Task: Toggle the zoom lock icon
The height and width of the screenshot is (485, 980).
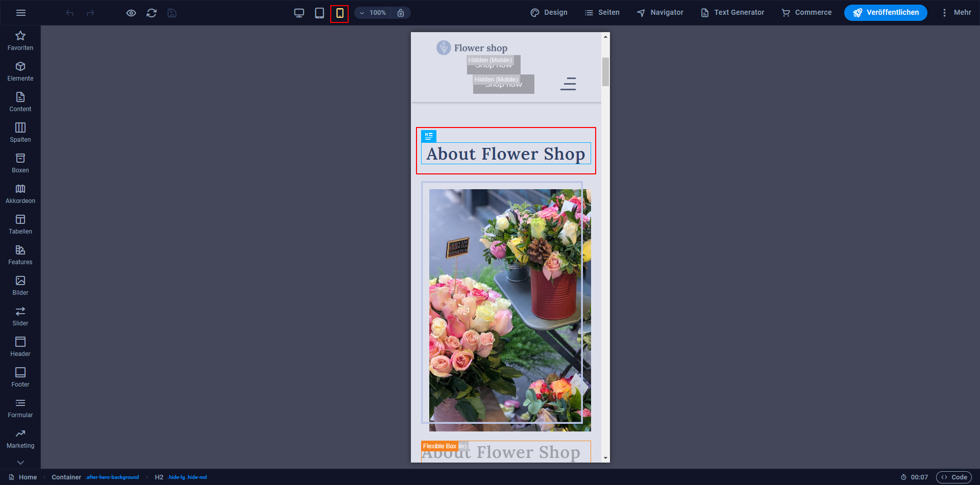Action: pyautogui.click(x=401, y=13)
